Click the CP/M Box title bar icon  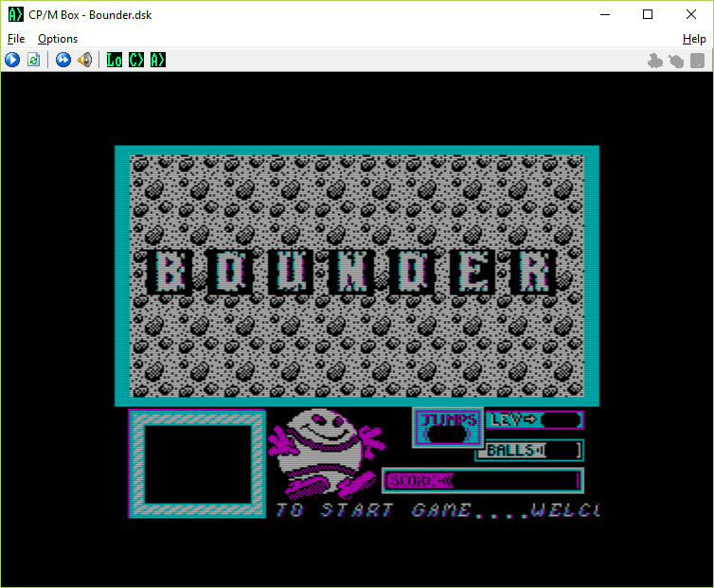tap(15, 14)
